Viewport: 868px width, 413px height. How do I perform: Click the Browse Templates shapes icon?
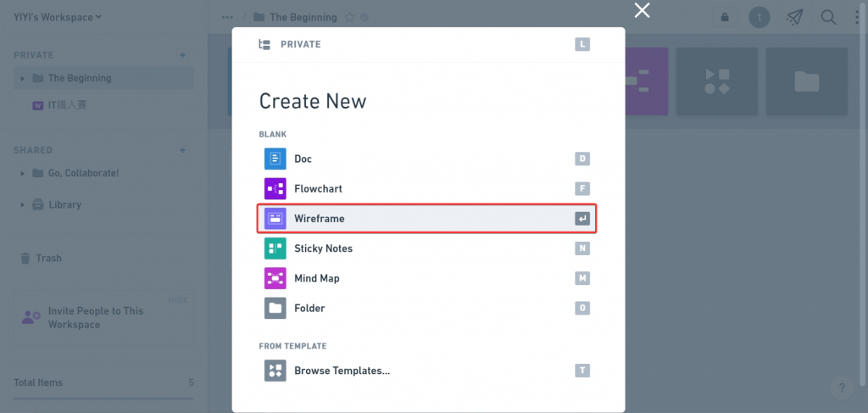click(x=275, y=371)
